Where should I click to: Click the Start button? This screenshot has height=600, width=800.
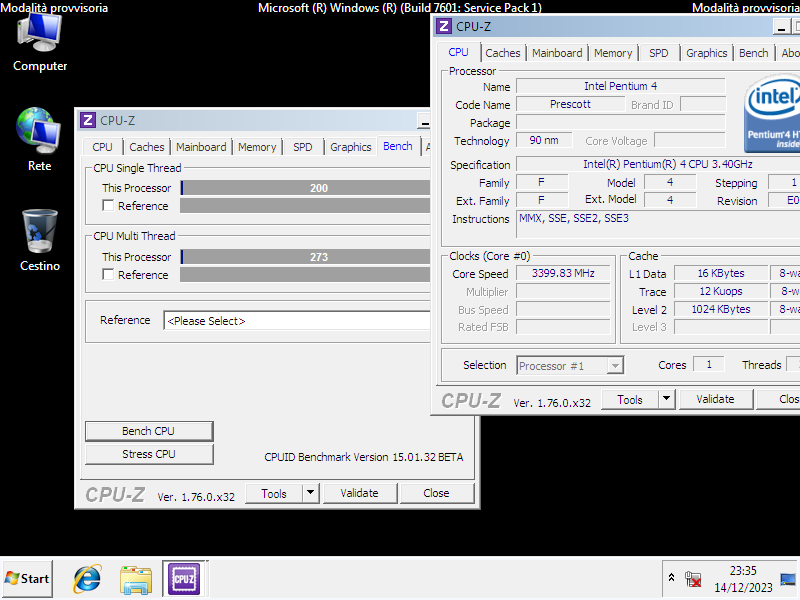tap(26, 578)
